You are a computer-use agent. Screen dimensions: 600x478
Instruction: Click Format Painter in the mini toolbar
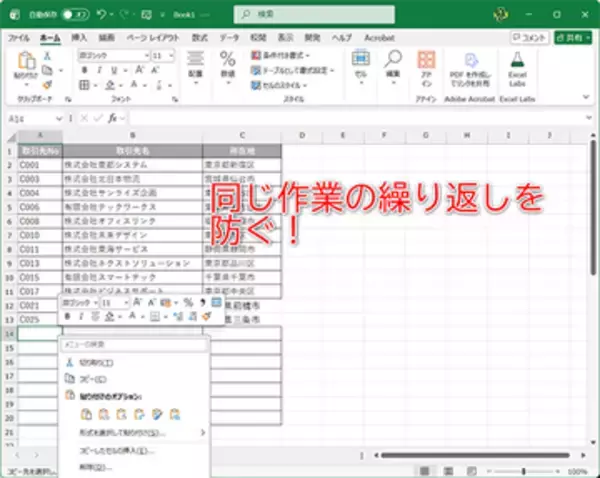point(207,316)
